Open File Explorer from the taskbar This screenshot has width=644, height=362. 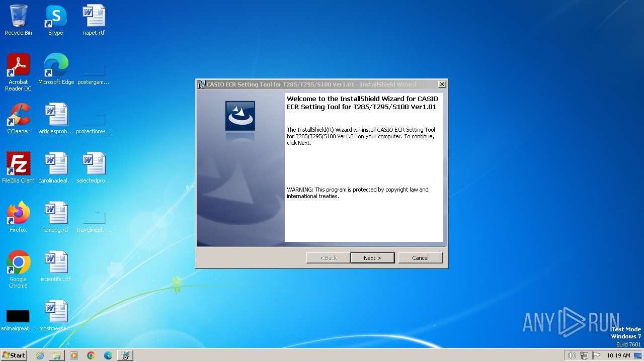pyautogui.click(x=57, y=355)
